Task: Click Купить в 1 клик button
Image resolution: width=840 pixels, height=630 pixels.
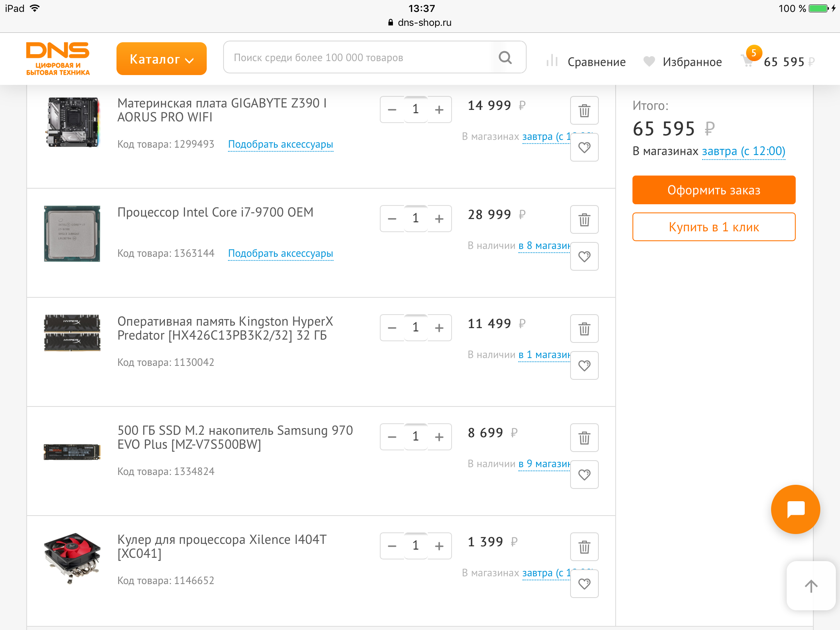Action: click(x=714, y=227)
